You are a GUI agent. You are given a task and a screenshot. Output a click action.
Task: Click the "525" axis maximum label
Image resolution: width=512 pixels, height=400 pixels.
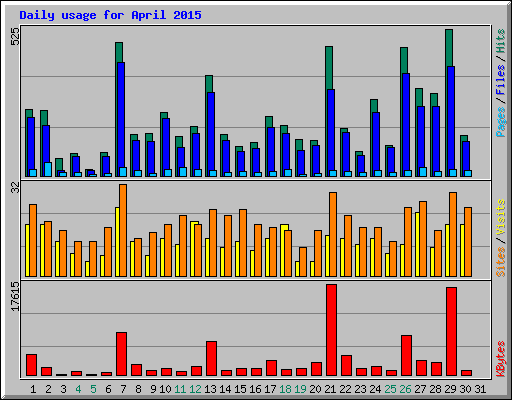tap(15, 37)
